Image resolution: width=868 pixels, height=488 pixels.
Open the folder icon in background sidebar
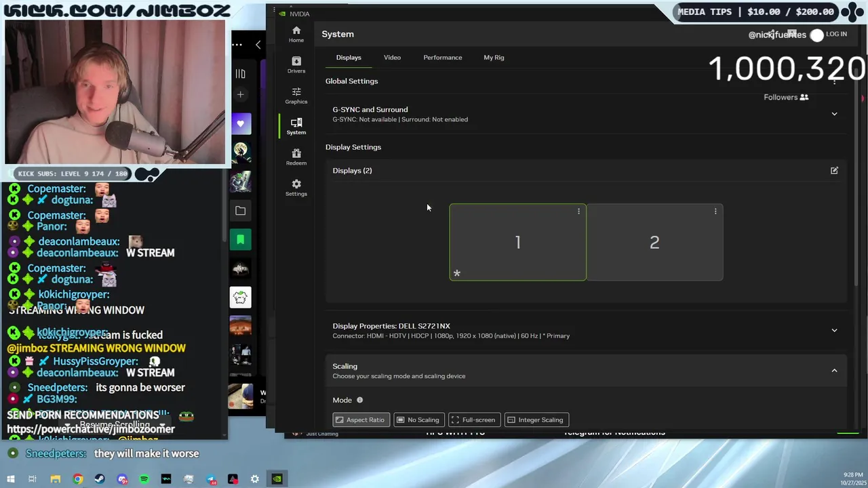point(240,211)
